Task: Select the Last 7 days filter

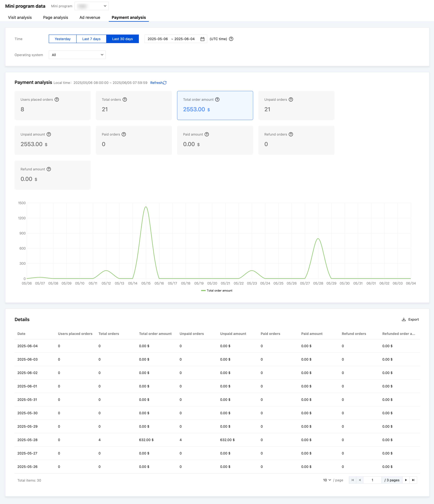Action: [x=91, y=39]
